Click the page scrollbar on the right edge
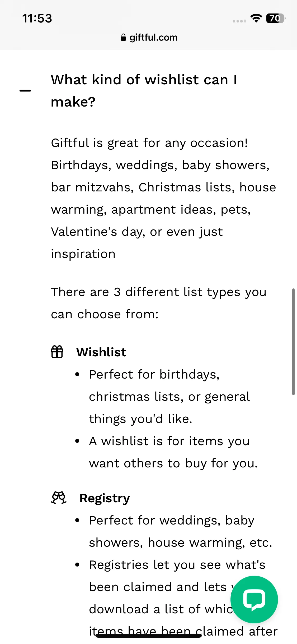The height and width of the screenshot is (644, 297). [293, 342]
